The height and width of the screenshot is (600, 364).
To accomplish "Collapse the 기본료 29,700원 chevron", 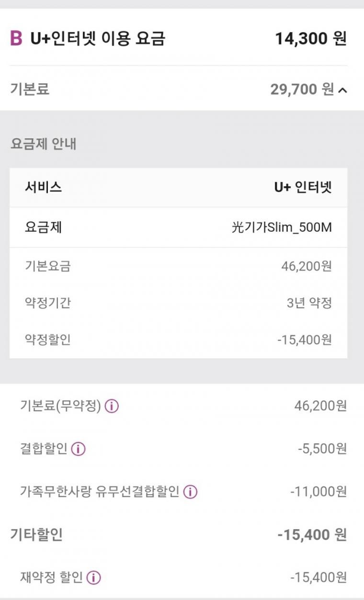I will coord(342,90).
